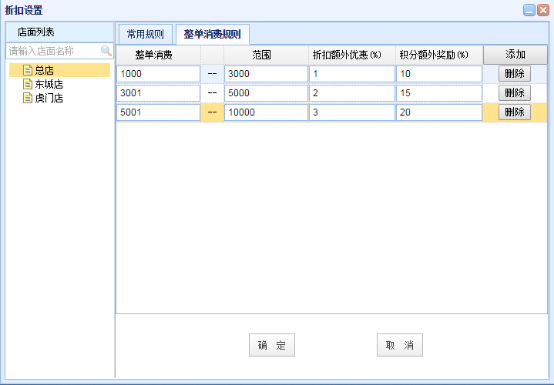Viewport: 554px width, 385px height.
Task: Select the 整单消费规则 tab
Action: point(213,34)
